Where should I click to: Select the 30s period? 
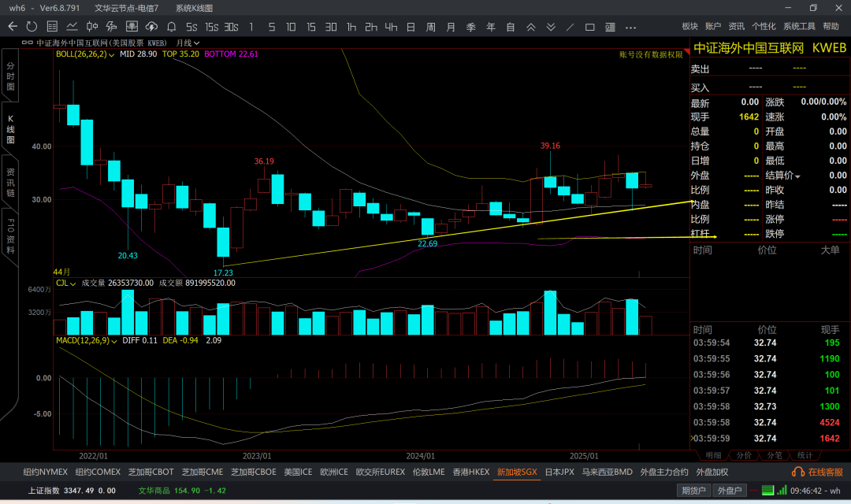(x=231, y=27)
